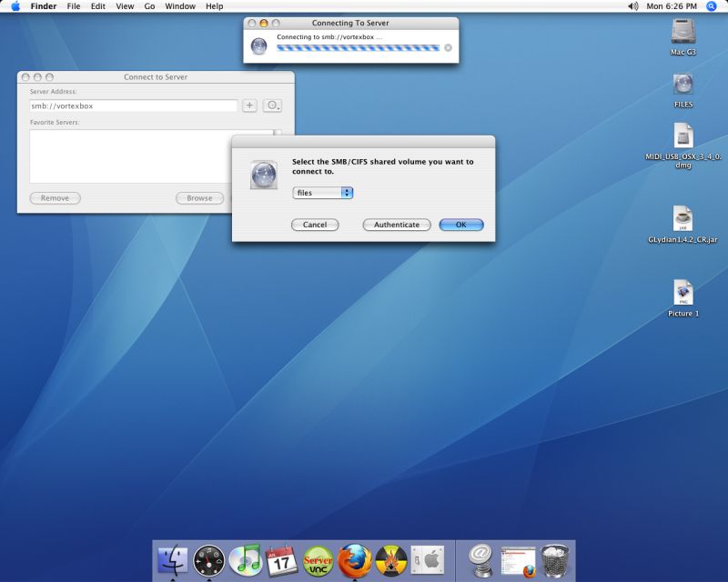Screen dimensions: 728x582
Task: Click the @ spring icon in the Dock
Action: point(480,560)
